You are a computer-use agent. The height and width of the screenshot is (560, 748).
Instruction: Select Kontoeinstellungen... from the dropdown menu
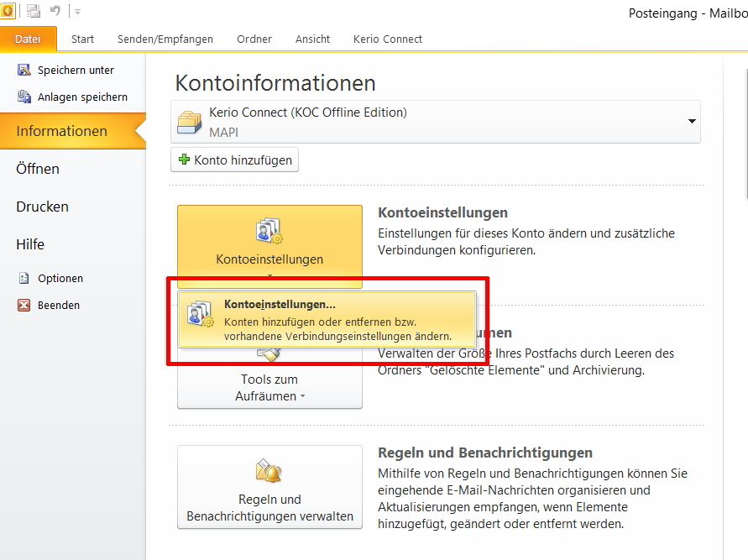pos(327,320)
